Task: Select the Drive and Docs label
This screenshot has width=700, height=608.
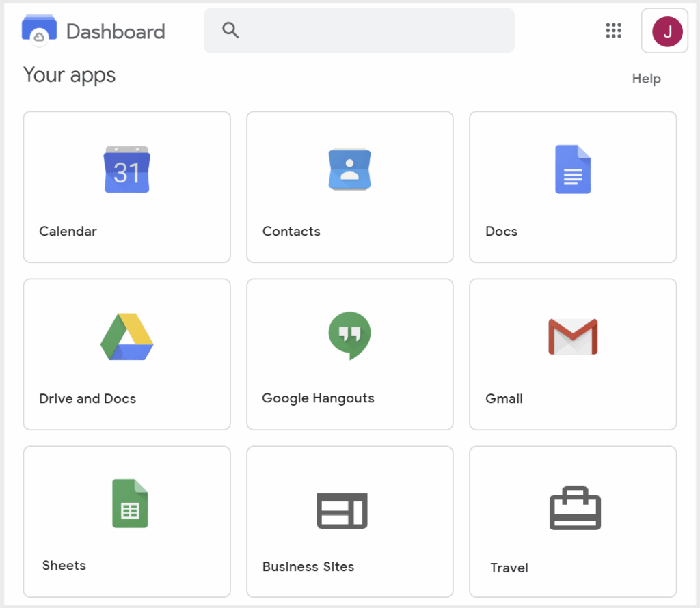Action: coord(87,399)
